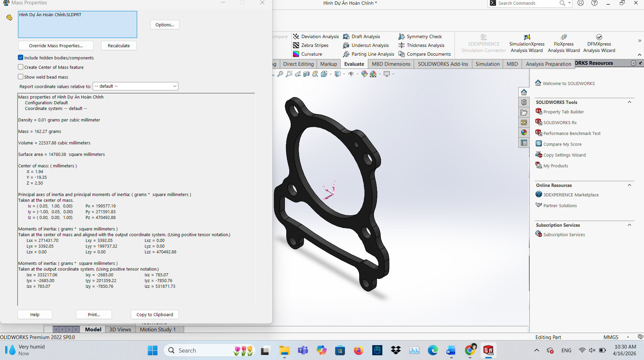This screenshot has height=360, width=644.
Task: Click the Edit Appearance icon
Action: pyautogui.click(x=364, y=74)
